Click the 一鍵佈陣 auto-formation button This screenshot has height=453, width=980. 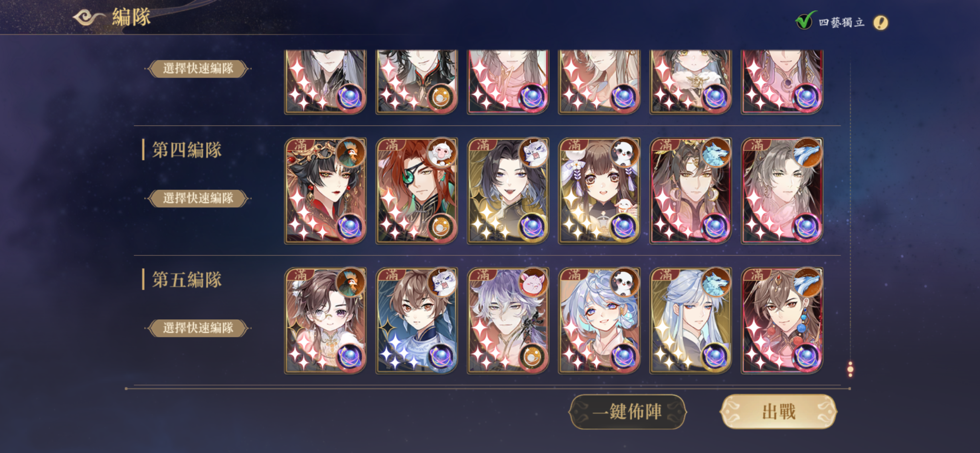tap(627, 411)
